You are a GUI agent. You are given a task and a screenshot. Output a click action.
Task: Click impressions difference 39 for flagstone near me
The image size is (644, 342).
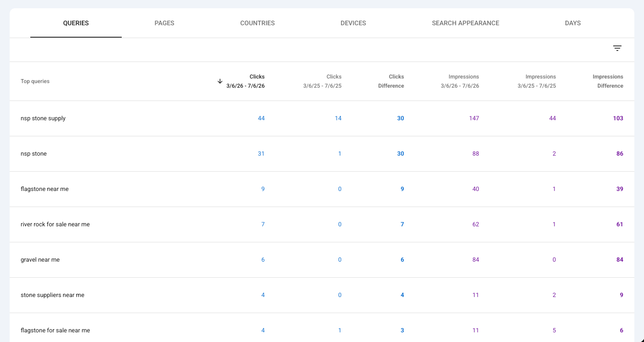(x=620, y=189)
